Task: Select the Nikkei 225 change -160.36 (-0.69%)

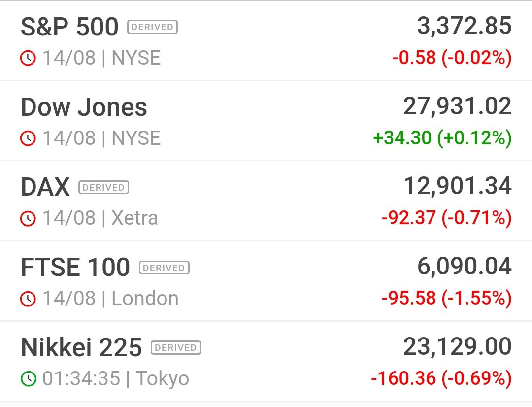Action: point(441,378)
